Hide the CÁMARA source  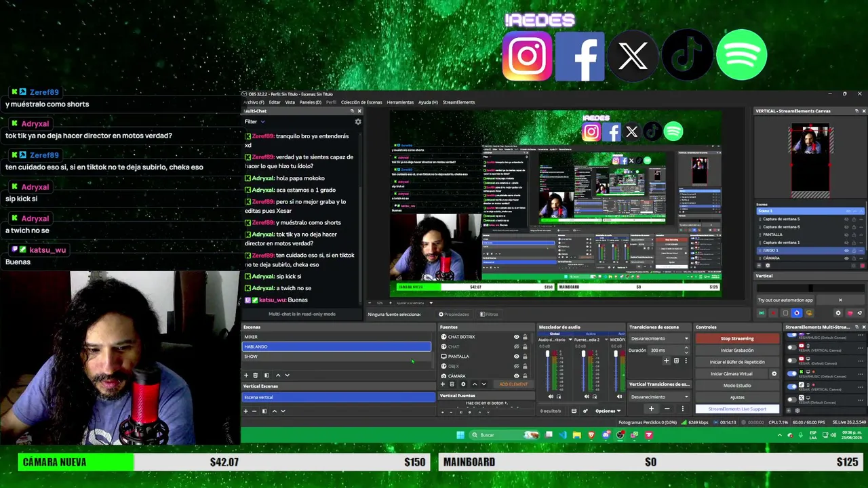516,375
